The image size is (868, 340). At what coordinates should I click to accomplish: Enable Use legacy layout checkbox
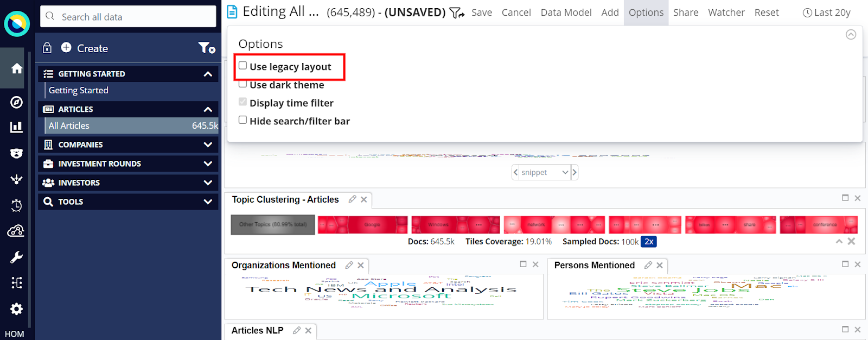(243, 66)
